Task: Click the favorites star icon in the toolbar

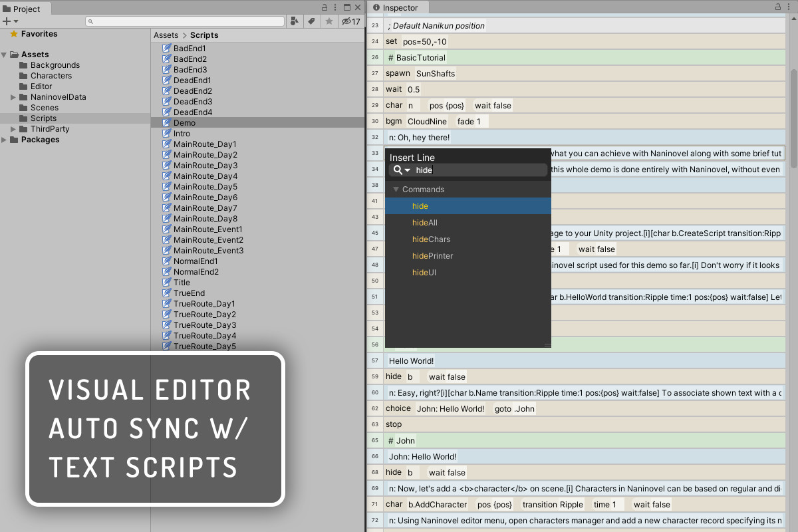Action: [x=329, y=22]
